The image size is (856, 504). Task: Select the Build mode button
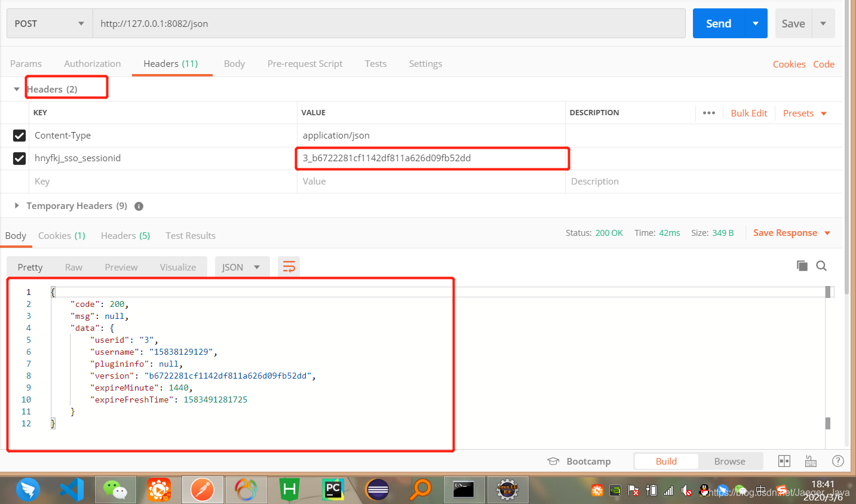(666, 461)
